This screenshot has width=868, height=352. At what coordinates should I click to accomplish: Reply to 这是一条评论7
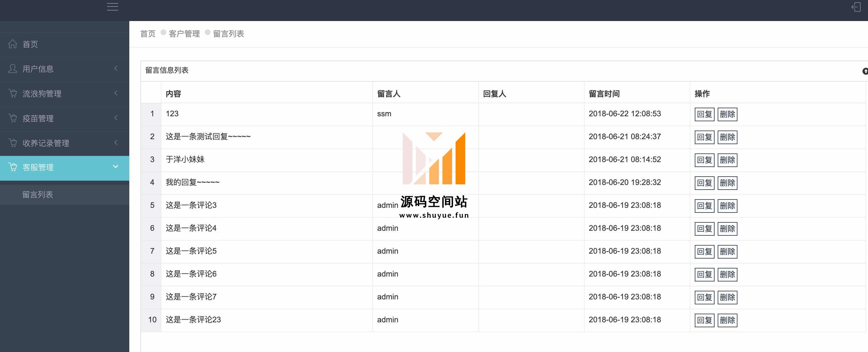704,298
